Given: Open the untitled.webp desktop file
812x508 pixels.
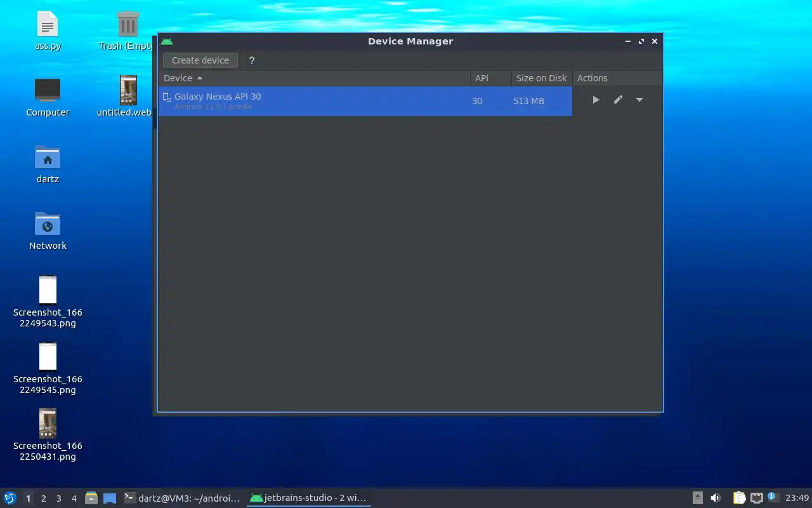Looking at the screenshot, I should click(126, 96).
